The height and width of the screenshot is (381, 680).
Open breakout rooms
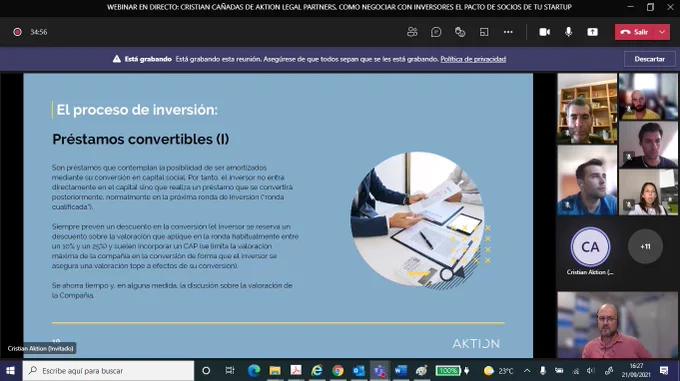484,32
